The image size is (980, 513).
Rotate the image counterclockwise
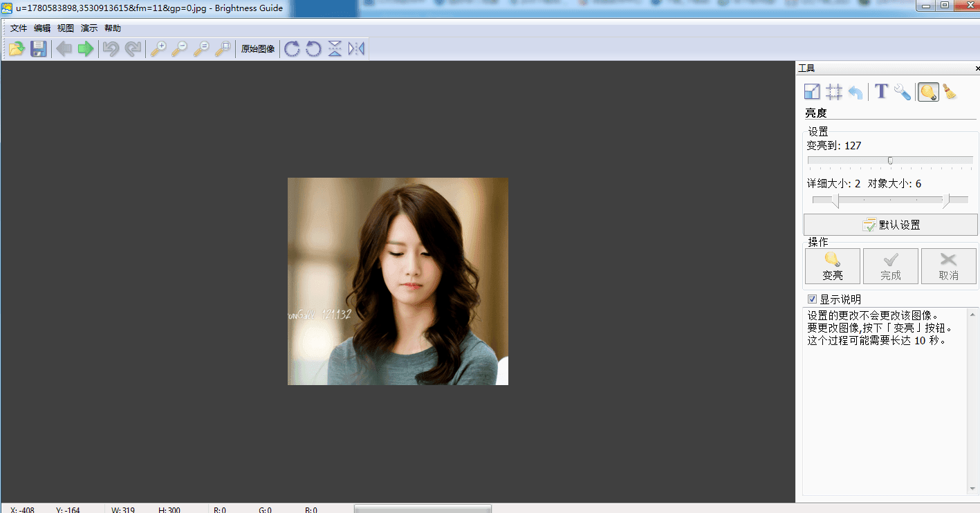click(x=313, y=49)
